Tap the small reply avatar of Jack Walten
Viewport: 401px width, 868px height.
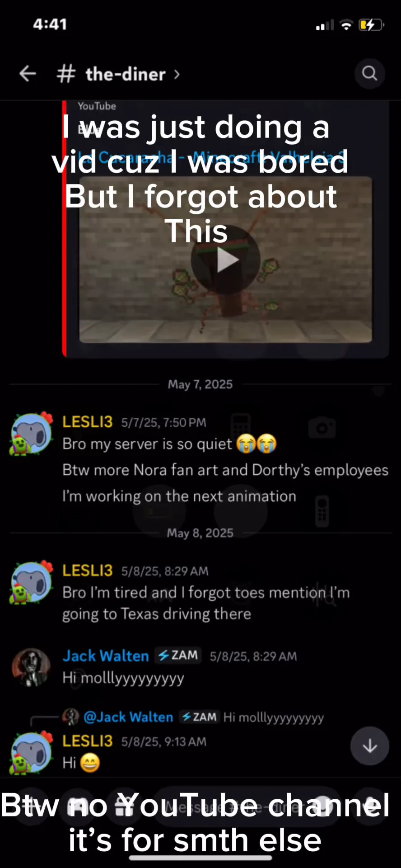click(x=70, y=717)
